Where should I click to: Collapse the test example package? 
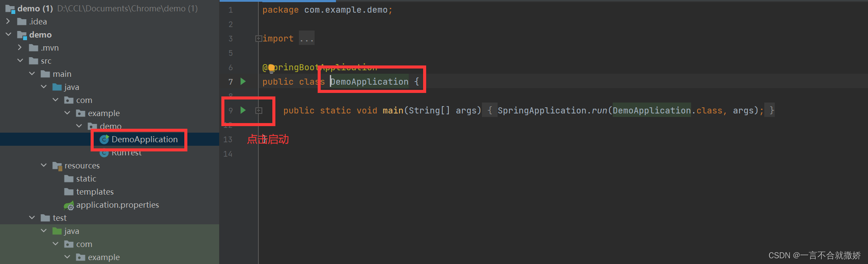point(67,257)
